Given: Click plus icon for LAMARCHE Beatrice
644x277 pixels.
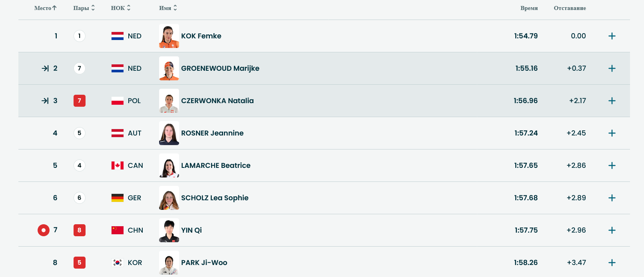Looking at the screenshot, I should pyautogui.click(x=612, y=165).
